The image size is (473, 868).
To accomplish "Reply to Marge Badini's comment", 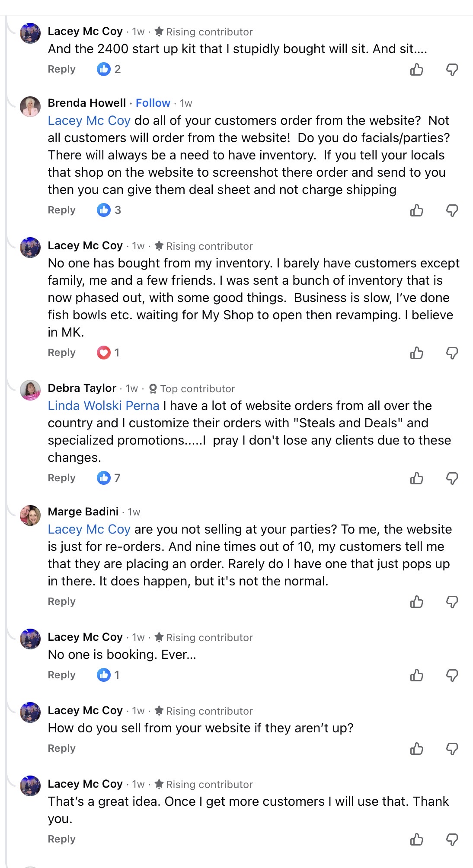I will pos(61,601).
